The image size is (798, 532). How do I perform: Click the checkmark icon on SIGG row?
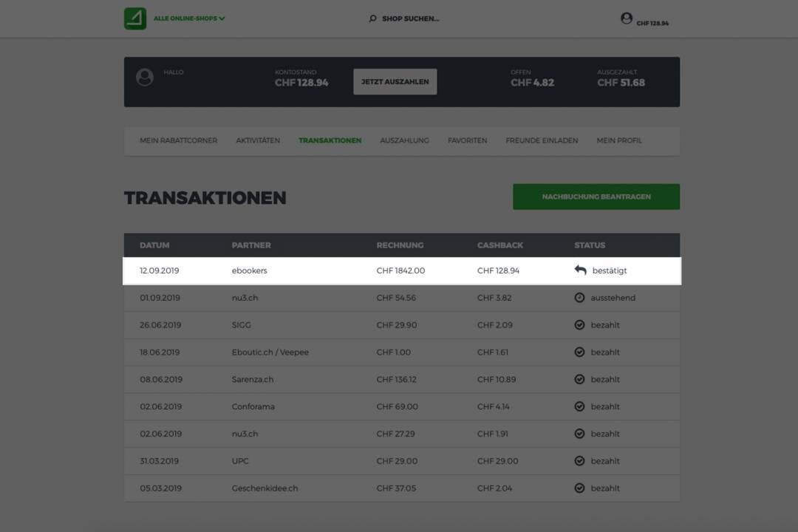[x=579, y=325]
